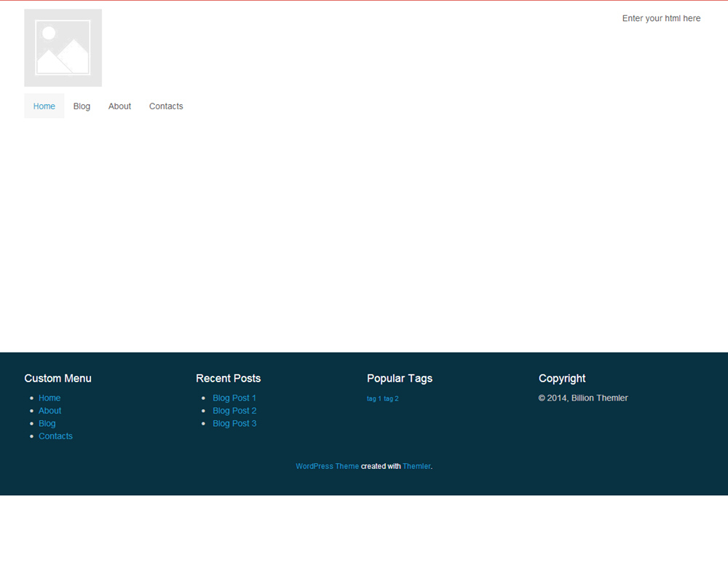The width and height of the screenshot is (728, 584).
Task: Visit the WordPress Theme footer link
Action: tap(328, 466)
